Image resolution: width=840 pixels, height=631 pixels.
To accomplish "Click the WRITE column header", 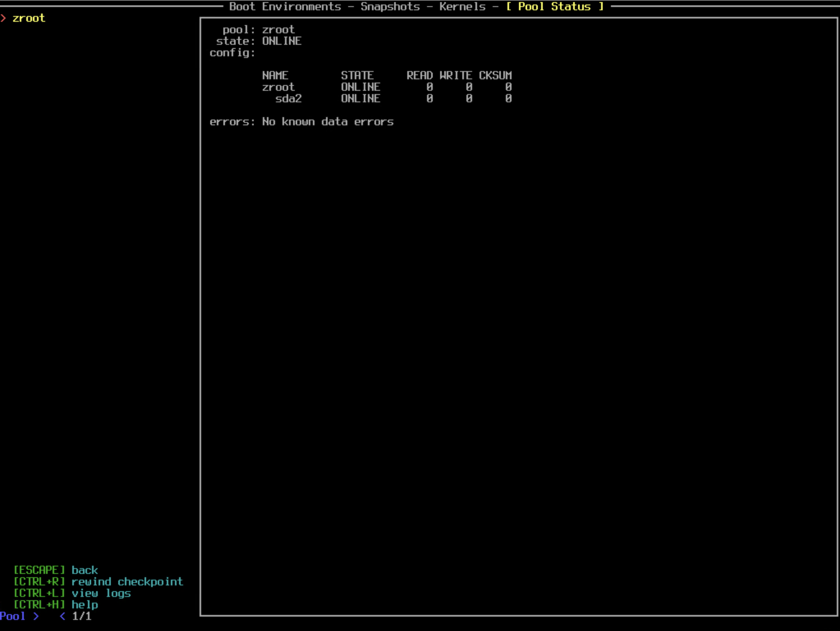I will coord(456,76).
